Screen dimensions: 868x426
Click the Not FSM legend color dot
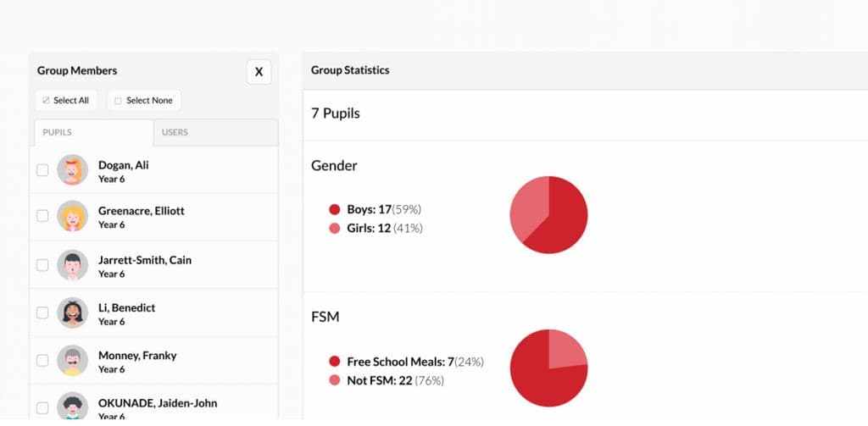(334, 380)
